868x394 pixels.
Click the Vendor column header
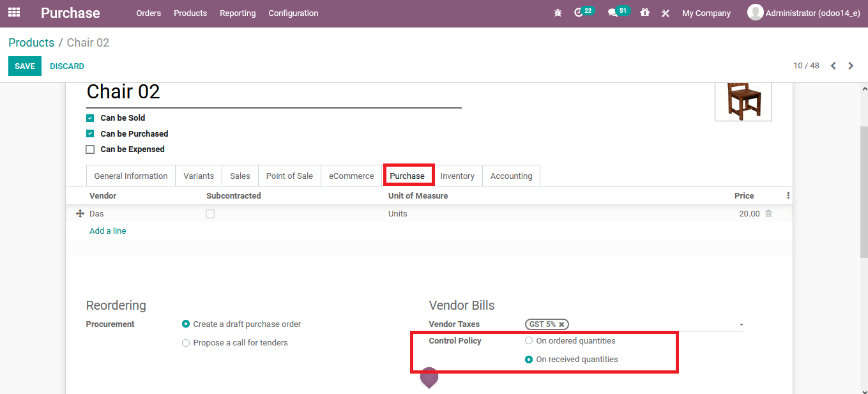(103, 196)
